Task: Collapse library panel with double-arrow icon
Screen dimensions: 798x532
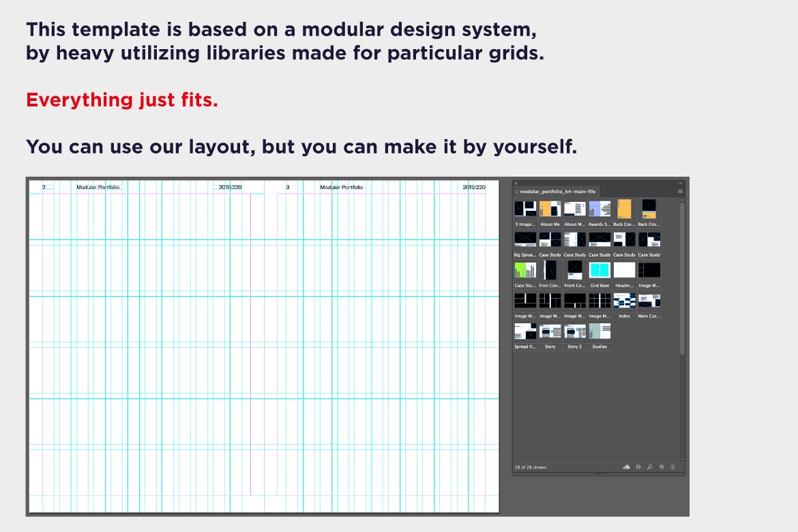Action: pyautogui.click(x=680, y=183)
